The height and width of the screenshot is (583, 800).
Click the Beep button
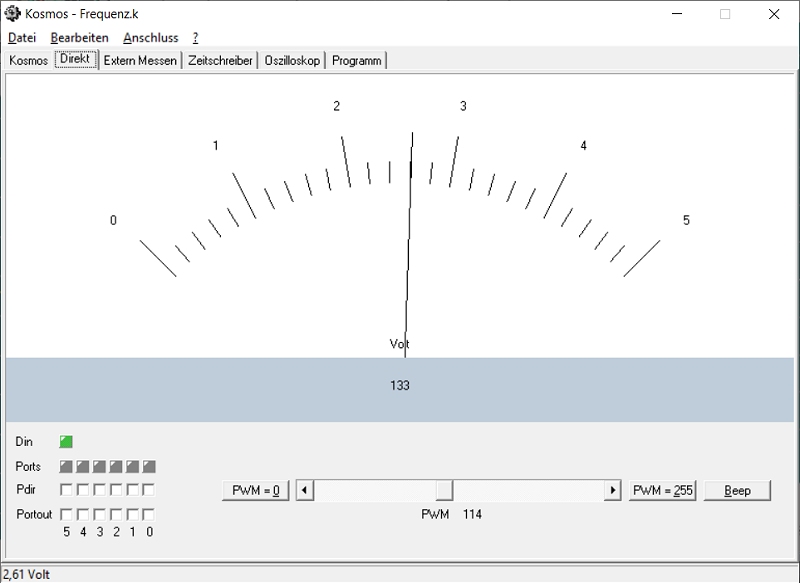click(x=737, y=490)
